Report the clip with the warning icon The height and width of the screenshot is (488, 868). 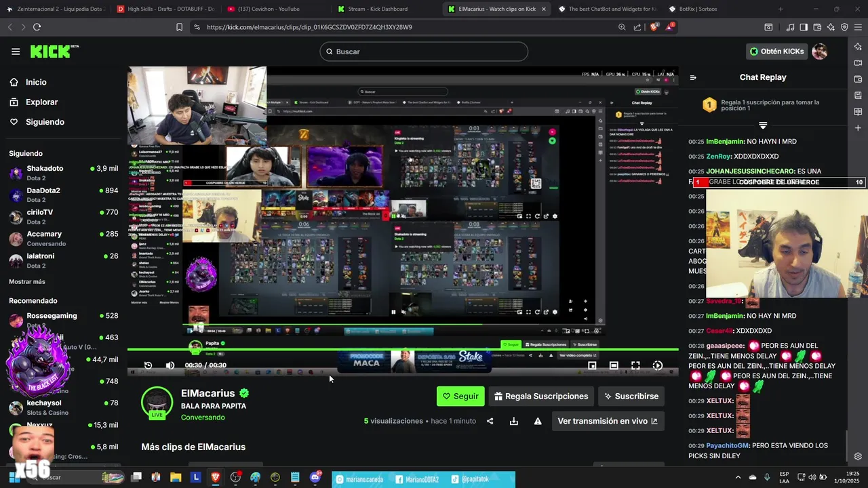point(538,421)
